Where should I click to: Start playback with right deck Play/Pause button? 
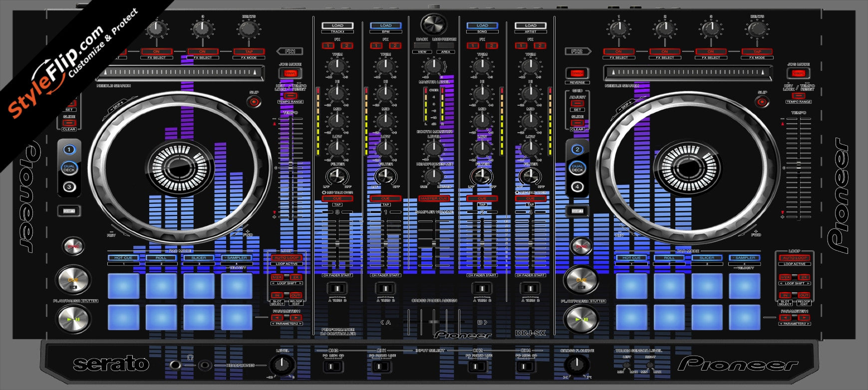click(x=581, y=319)
